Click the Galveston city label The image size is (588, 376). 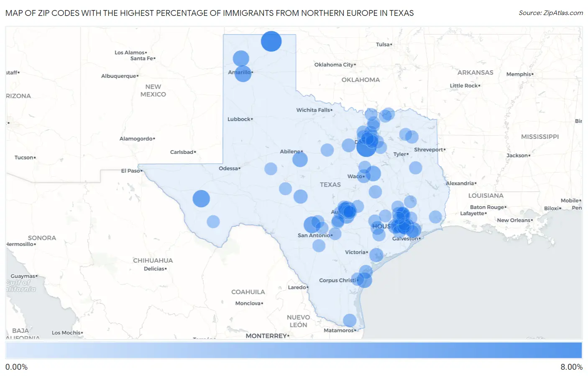coord(405,239)
